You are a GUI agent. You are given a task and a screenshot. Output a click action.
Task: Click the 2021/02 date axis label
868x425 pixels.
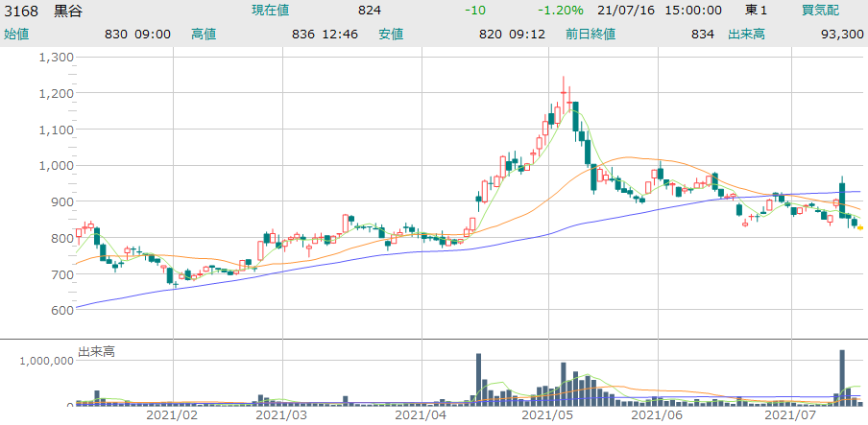pyautogui.click(x=172, y=415)
